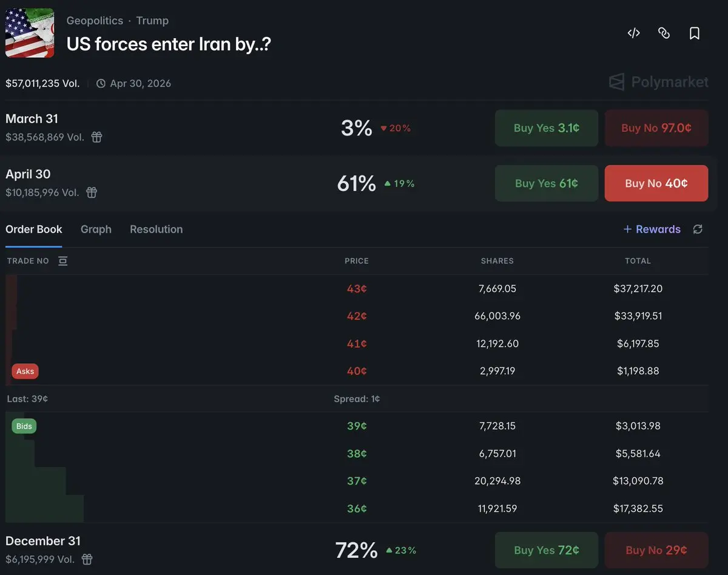Buy No at 40¢ for April 30

pyautogui.click(x=656, y=183)
